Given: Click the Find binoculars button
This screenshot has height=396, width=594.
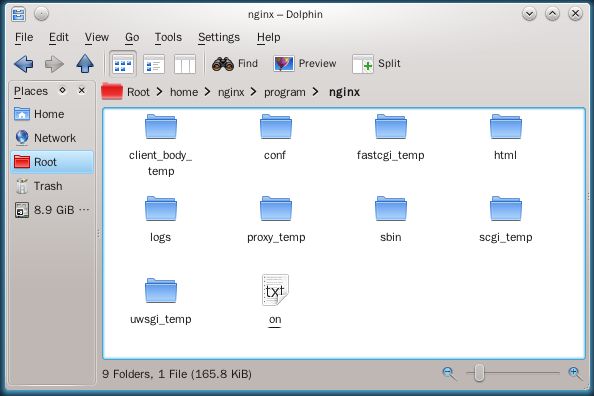Looking at the screenshot, I should click(235, 64).
